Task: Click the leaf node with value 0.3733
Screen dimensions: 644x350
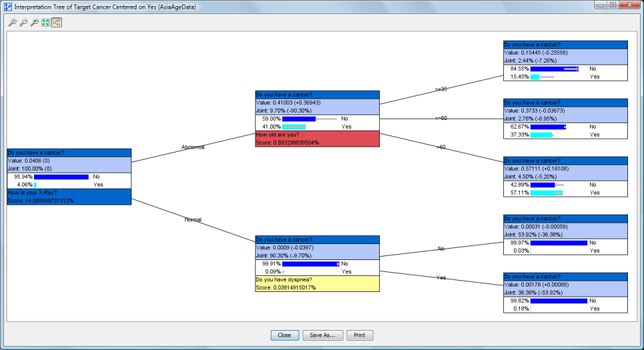Action: pyautogui.click(x=565, y=111)
